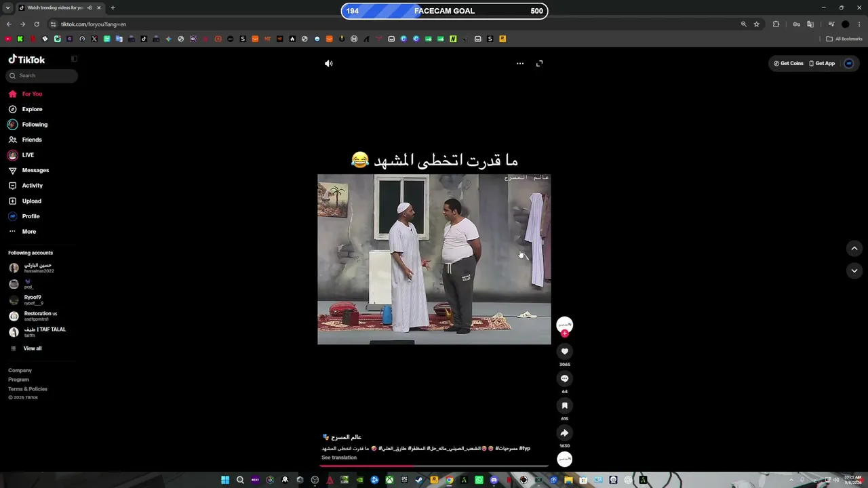Mute the TikTok video sound
This screenshot has height=488, width=868.
(329, 64)
